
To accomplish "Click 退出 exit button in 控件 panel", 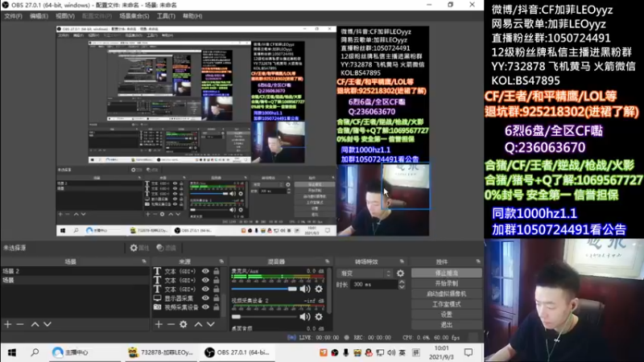I will tap(447, 325).
